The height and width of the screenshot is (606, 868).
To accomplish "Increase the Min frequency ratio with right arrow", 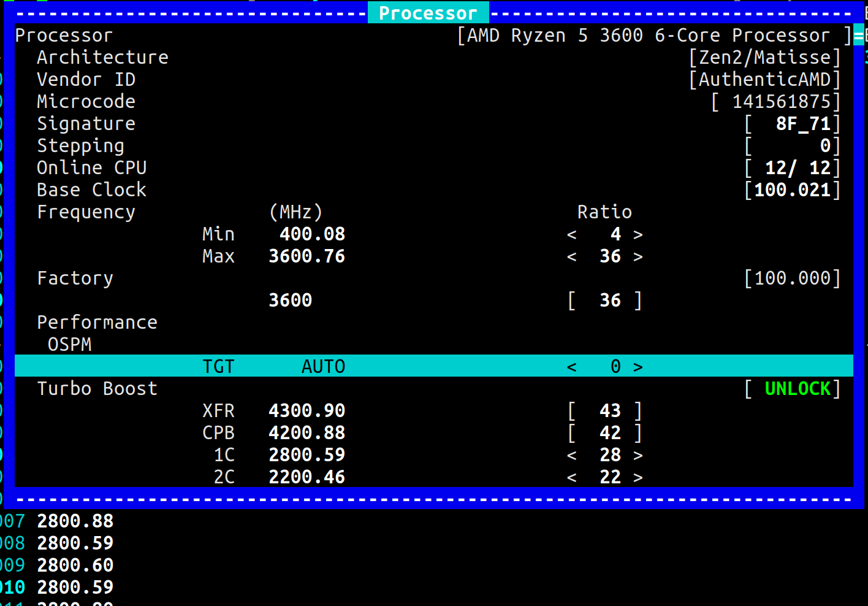I will click(x=638, y=234).
